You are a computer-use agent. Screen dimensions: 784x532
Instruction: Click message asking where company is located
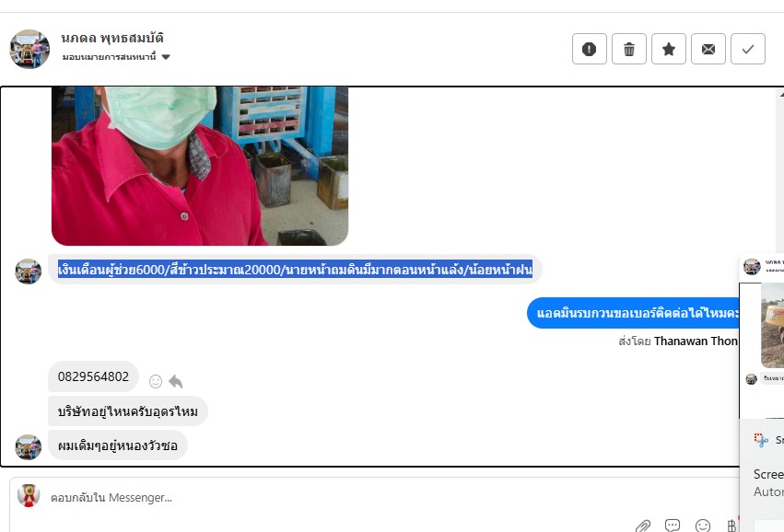pyautogui.click(x=127, y=411)
